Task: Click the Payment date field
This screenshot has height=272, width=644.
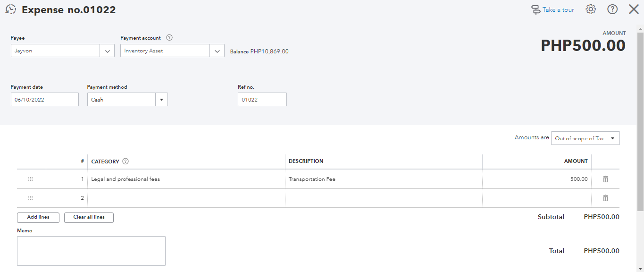Action: [x=45, y=100]
